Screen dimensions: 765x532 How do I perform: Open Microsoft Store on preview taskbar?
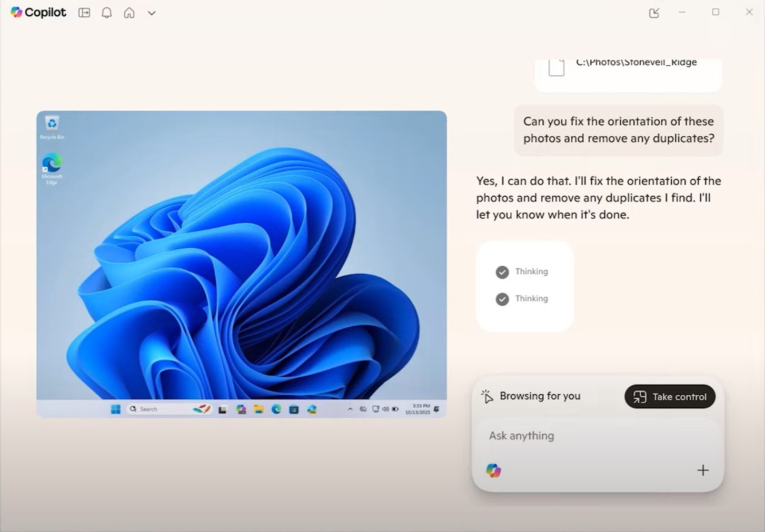(294, 409)
